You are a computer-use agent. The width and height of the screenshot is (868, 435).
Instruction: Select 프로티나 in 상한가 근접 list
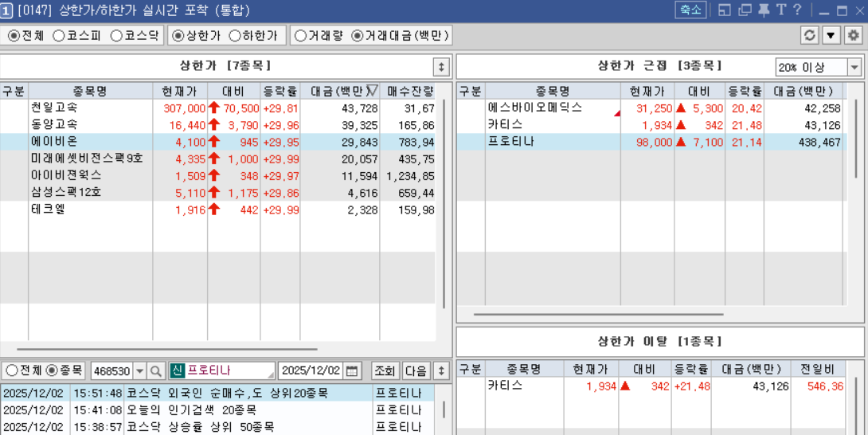click(x=651, y=142)
